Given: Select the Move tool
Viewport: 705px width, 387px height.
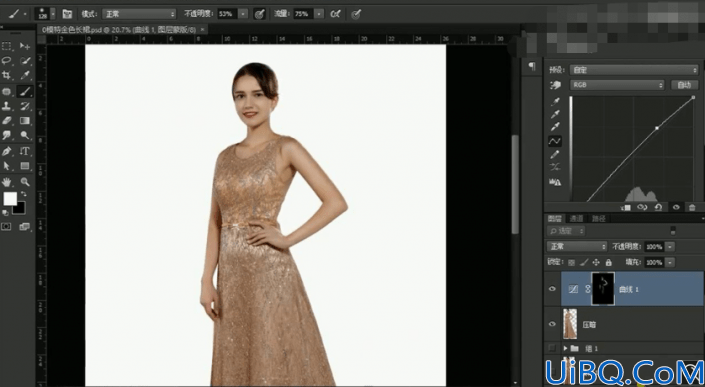Looking at the screenshot, I should pos(25,46).
